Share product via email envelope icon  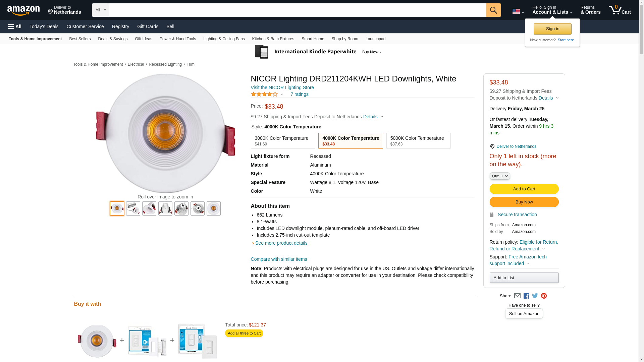[517, 296]
